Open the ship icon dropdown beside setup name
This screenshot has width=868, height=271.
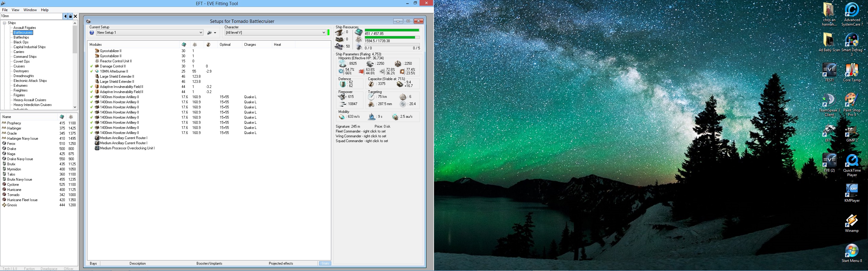tap(212, 33)
